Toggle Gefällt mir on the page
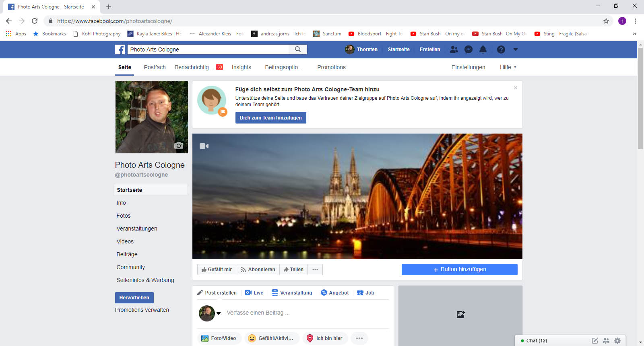644x346 pixels. pos(217,270)
